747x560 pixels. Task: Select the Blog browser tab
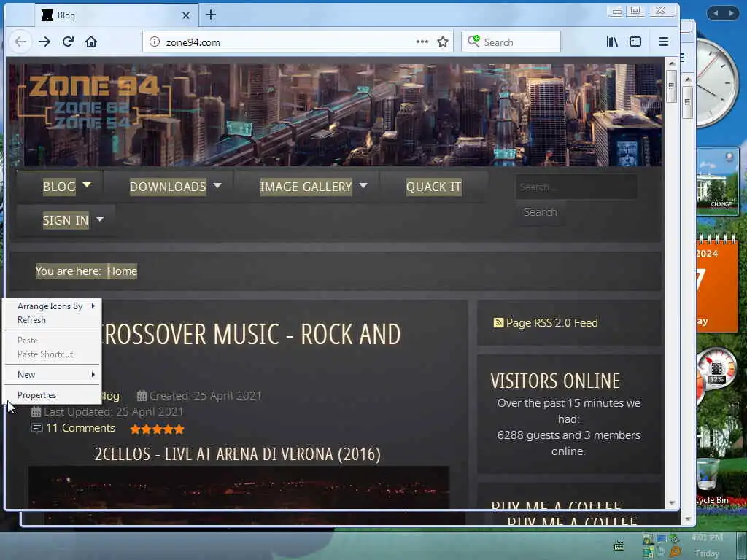[116, 15]
